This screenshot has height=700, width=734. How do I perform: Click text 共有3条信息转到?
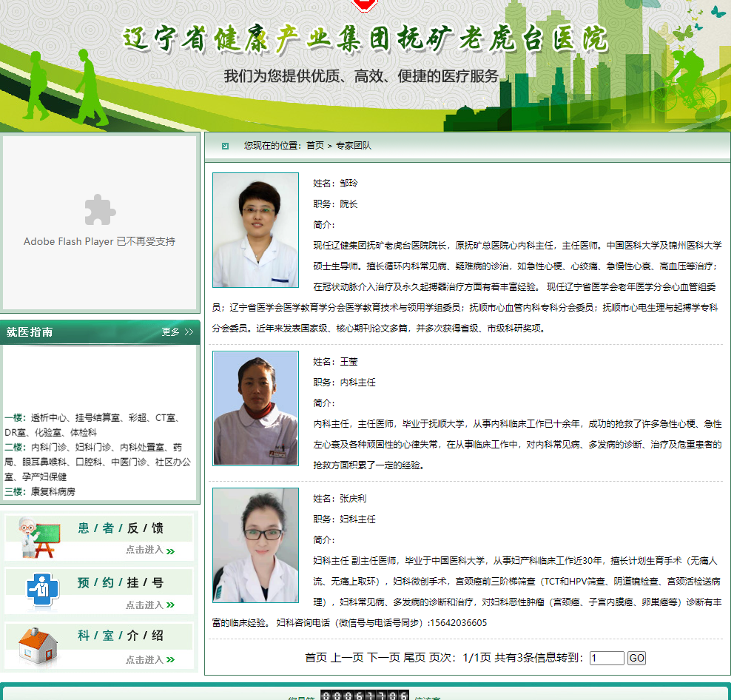[x=539, y=658]
